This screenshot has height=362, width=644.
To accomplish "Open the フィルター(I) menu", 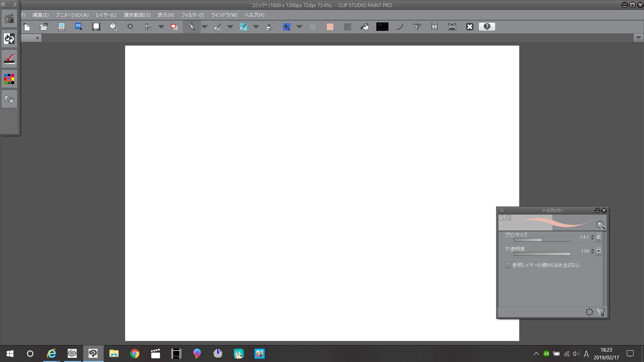I will point(193,15).
